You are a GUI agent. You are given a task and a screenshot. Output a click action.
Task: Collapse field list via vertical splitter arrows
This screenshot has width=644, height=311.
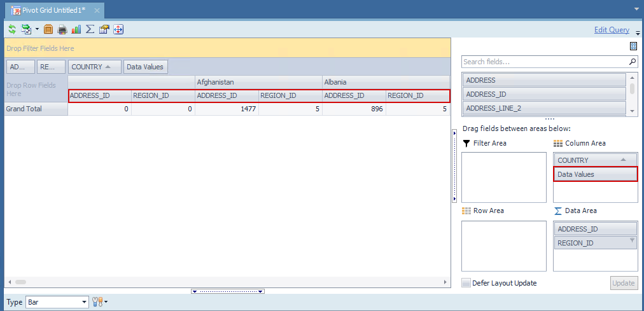(454, 166)
